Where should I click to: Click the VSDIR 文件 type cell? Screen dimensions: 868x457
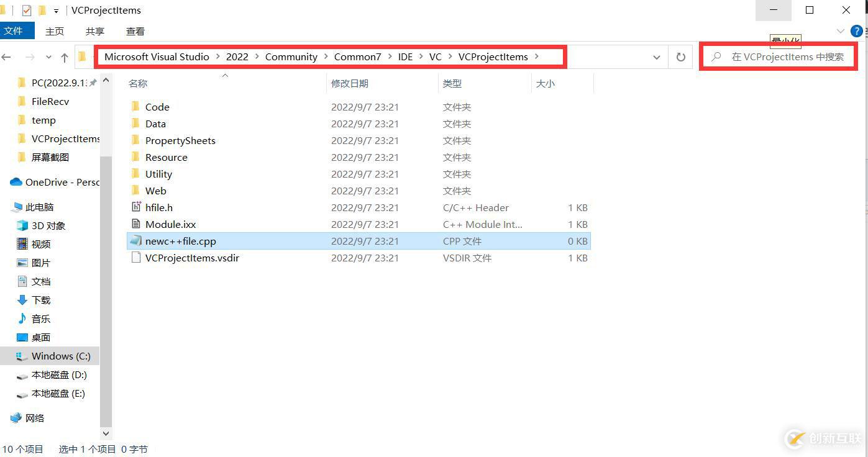pyautogui.click(x=467, y=258)
